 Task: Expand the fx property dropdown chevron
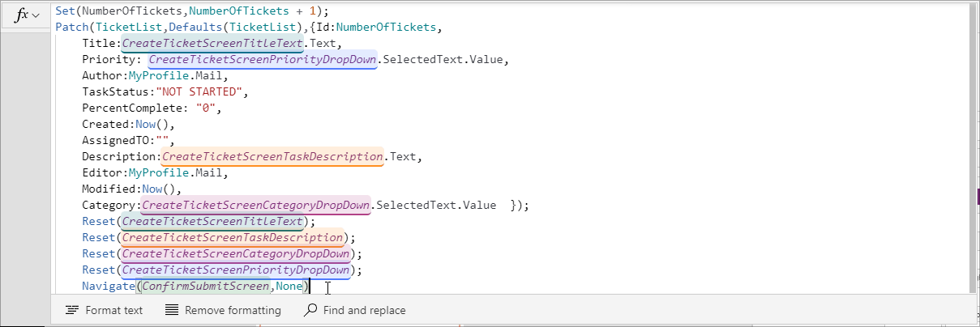36,16
